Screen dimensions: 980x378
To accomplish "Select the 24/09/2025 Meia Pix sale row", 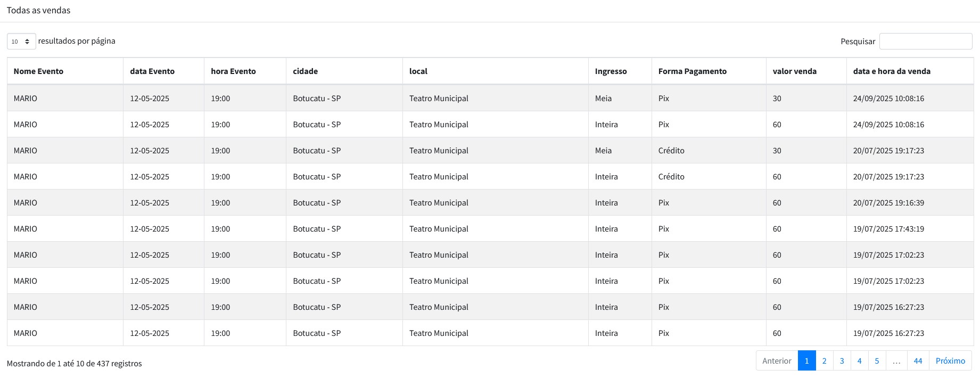I will [x=490, y=98].
